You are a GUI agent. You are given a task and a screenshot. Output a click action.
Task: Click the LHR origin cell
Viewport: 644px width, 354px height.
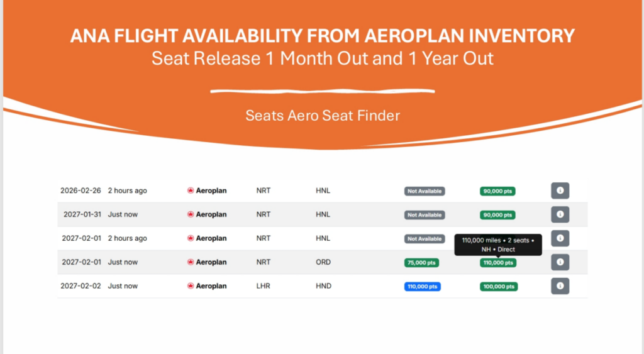click(x=264, y=286)
